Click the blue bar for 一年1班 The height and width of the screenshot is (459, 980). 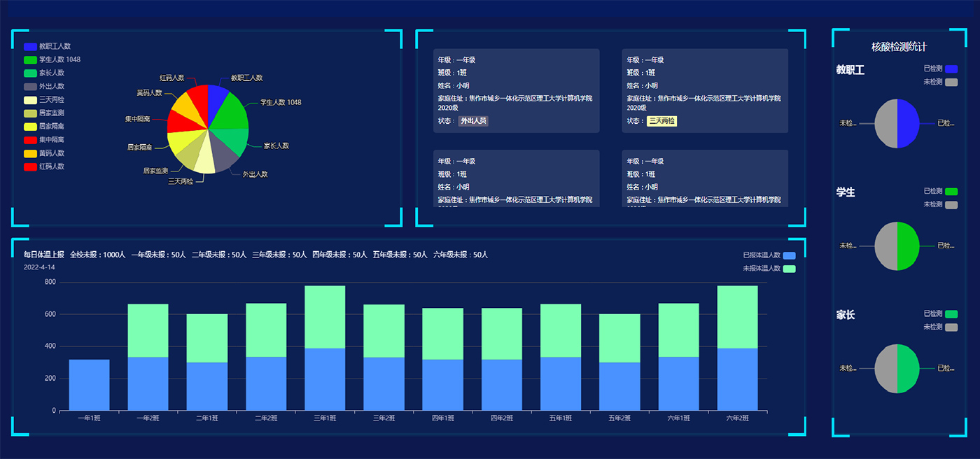coord(89,385)
